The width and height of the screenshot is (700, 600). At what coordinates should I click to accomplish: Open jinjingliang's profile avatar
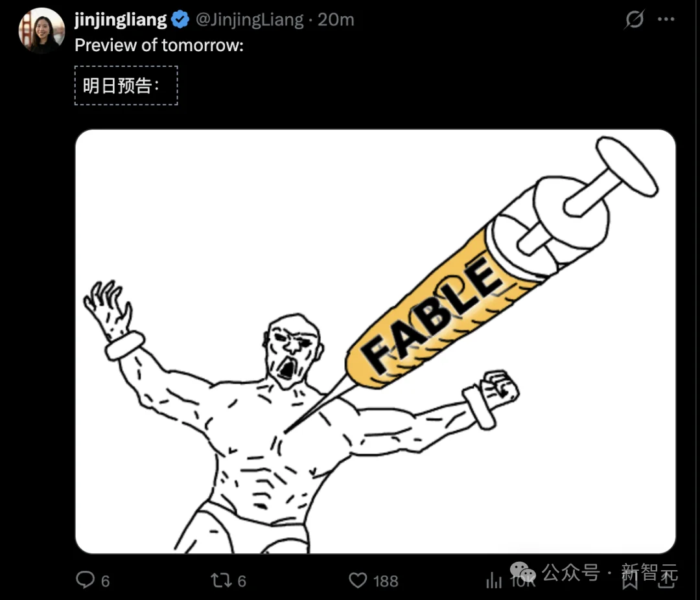click(41, 31)
